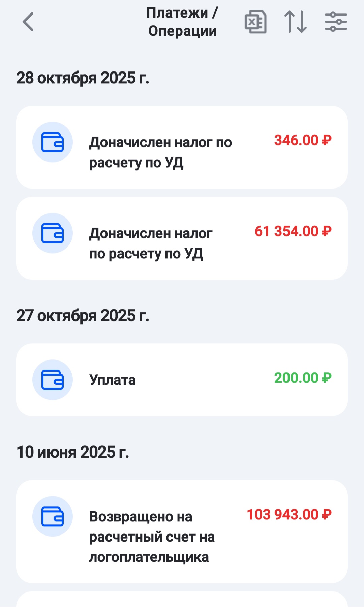Open Возвращено на расчетный счет operation
364x607 pixels.
coord(152,537)
